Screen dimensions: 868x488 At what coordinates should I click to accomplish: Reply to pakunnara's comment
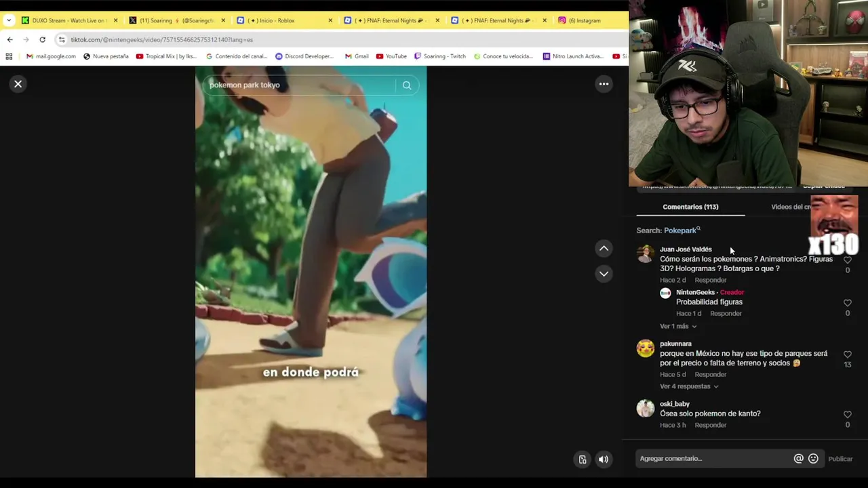coord(710,374)
